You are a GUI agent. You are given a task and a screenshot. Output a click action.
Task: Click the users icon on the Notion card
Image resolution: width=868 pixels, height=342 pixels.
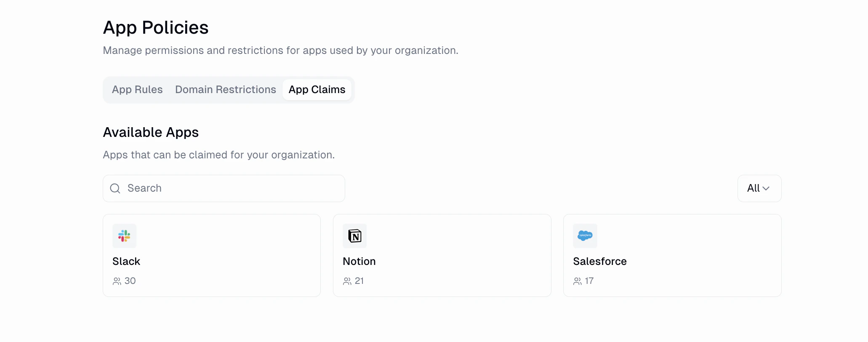coord(347,281)
